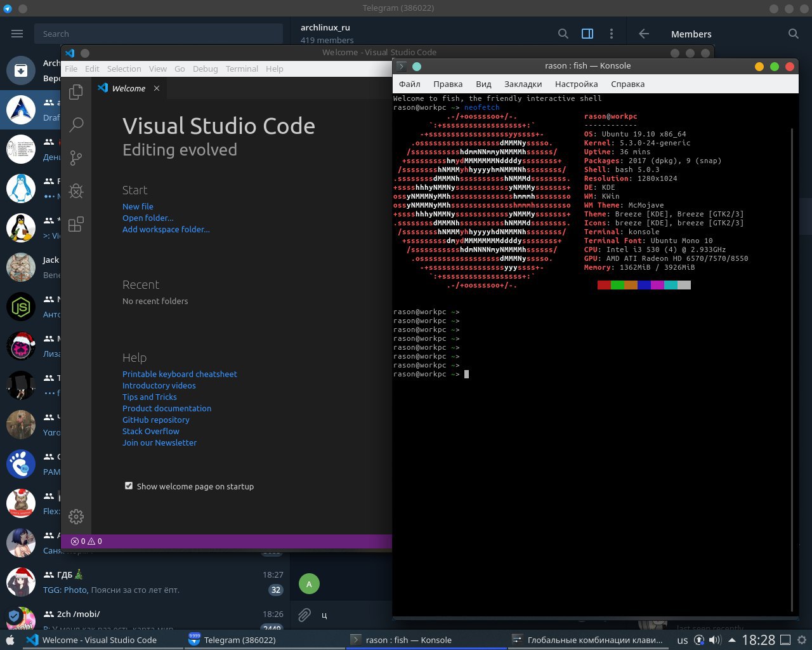This screenshot has width=812, height=650.
Task: Open the Справка menu in Konsole
Action: (x=627, y=84)
